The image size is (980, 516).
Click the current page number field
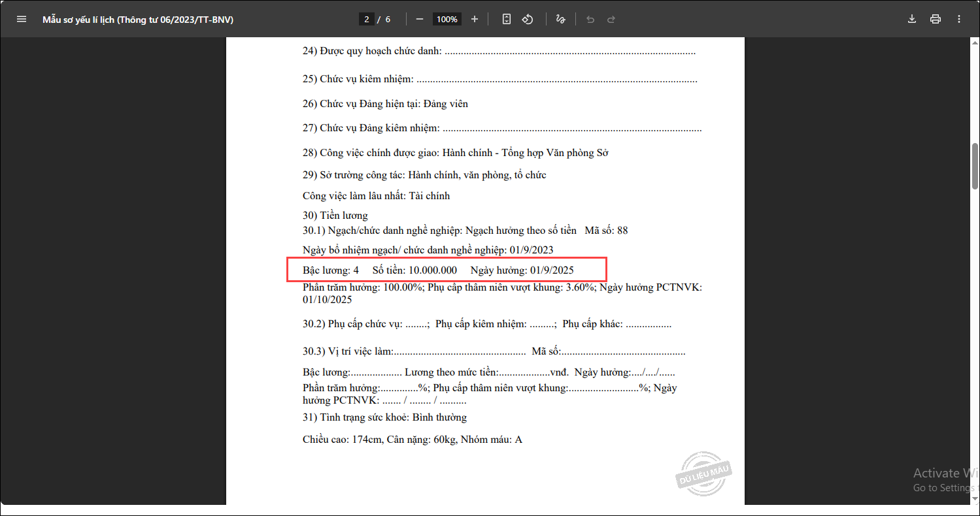click(x=367, y=19)
